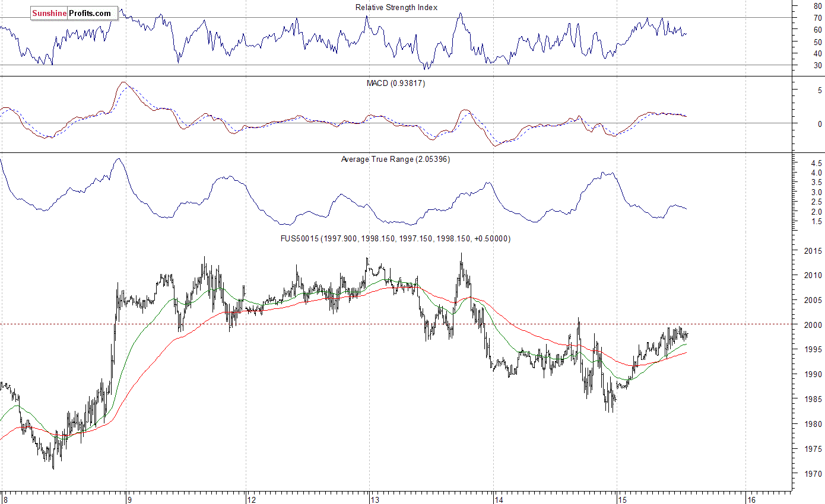Click the 70 label on RSI axis
Screen dimensions: 825x504
818,18
